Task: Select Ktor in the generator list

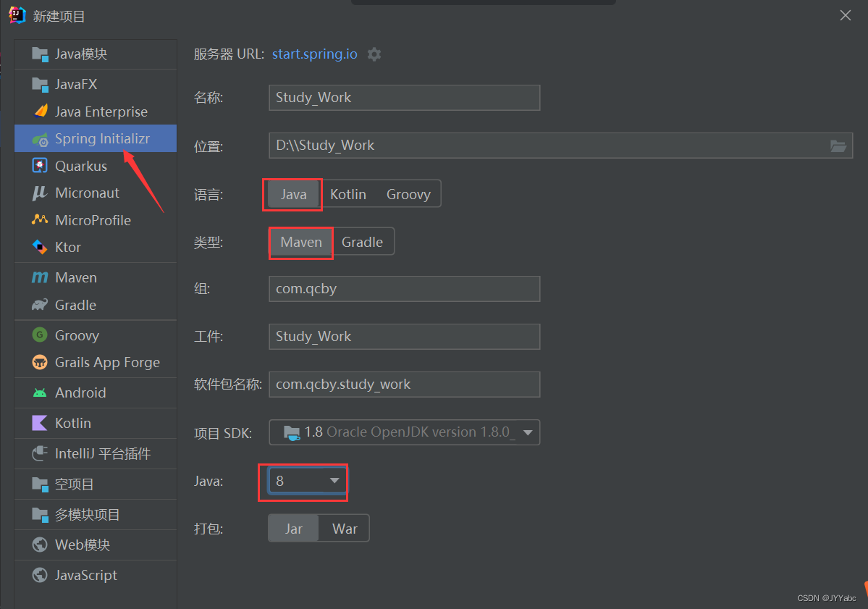Action: [96, 247]
